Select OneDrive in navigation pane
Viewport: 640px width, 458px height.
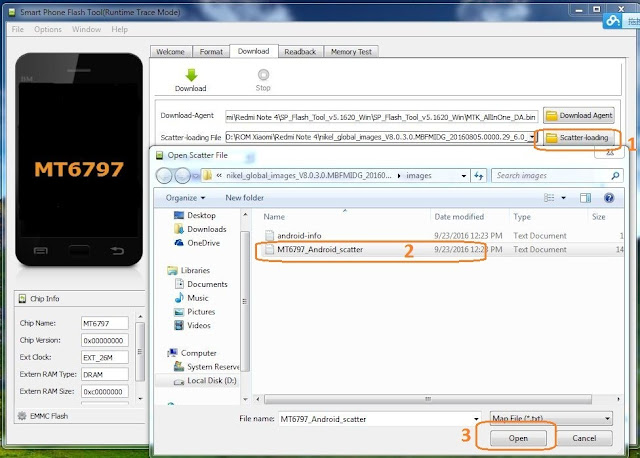(198, 243)
